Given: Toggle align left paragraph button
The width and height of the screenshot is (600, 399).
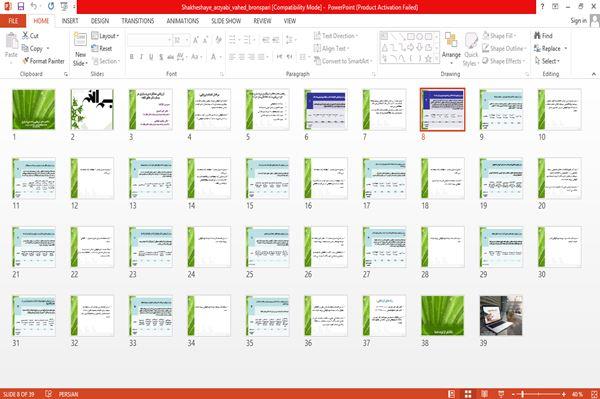Looking at the screenshot, I should pos(232,57).
